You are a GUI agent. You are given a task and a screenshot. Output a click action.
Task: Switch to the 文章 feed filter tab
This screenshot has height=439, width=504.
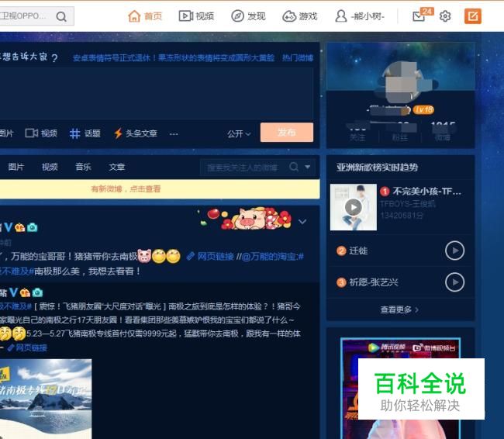(116, 167)
